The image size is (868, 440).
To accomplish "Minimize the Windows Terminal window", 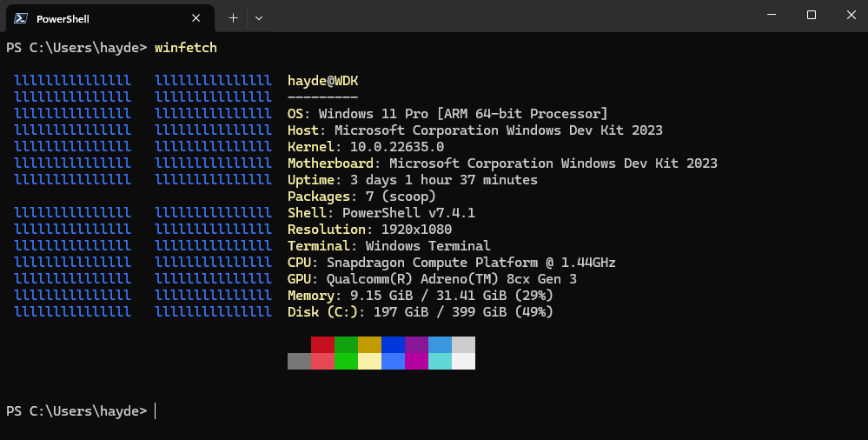I will pyautogui.click(x=772, y=15).
